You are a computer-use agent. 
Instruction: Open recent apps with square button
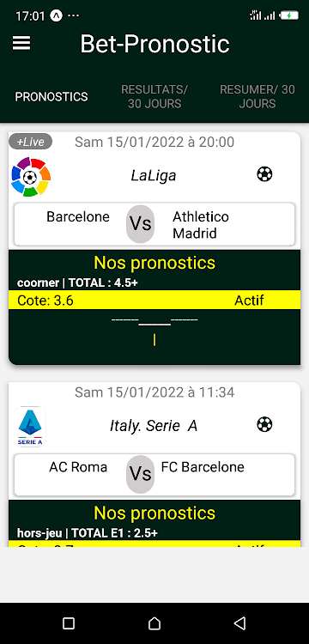[x=69, y=623]
